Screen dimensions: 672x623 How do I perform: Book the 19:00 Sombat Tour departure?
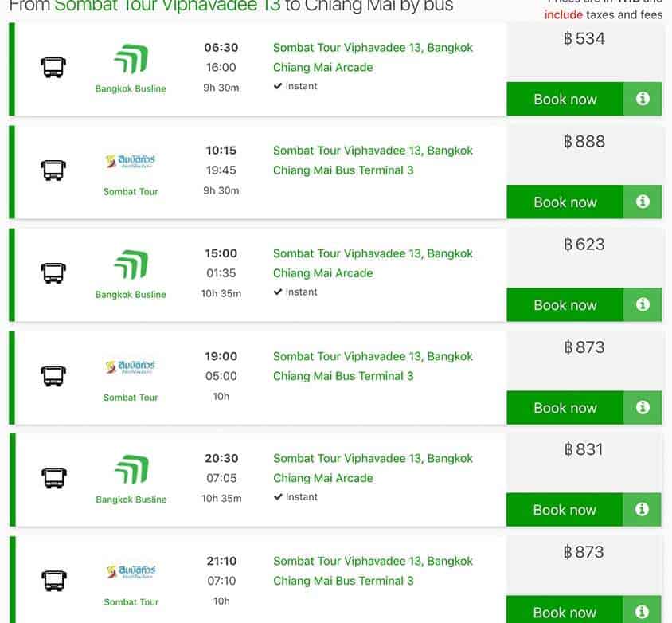tap(565, 408)
